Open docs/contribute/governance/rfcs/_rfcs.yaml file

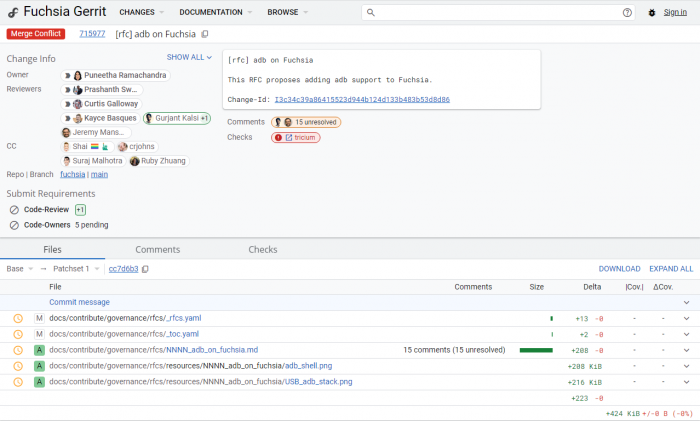pos(125,318)
